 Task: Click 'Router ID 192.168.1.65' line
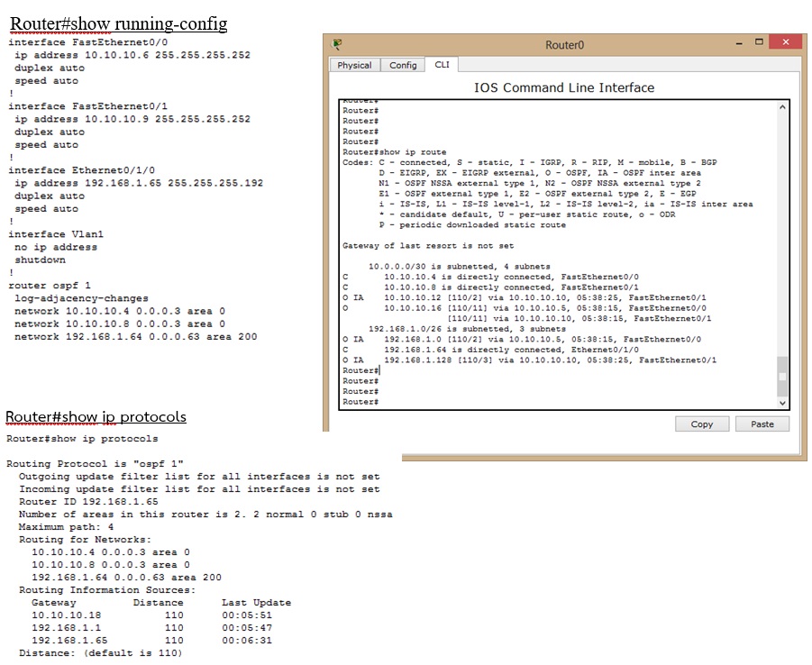[x=88, y=502]
